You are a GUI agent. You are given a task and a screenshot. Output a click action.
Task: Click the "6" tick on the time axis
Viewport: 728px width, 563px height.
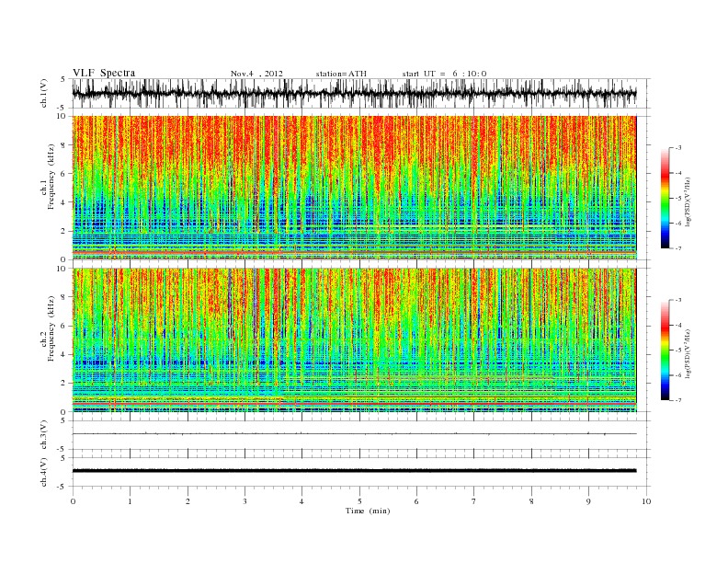[x=416, y=501]
